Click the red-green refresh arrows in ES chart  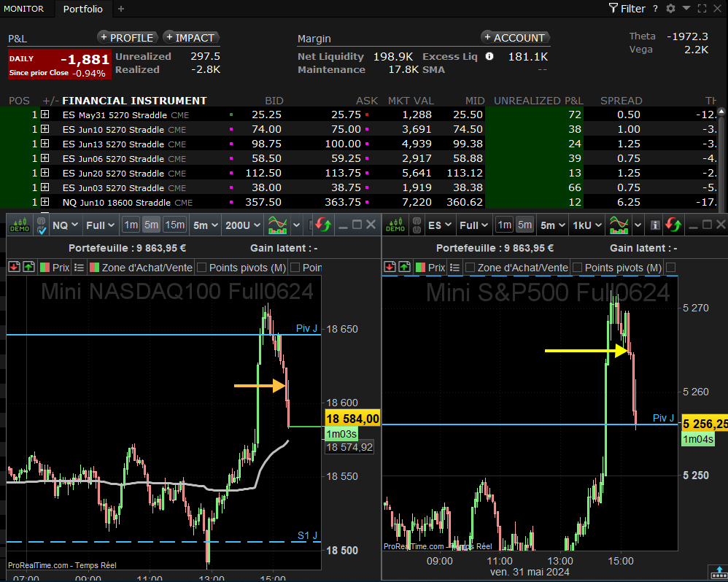tap(673, 225)
